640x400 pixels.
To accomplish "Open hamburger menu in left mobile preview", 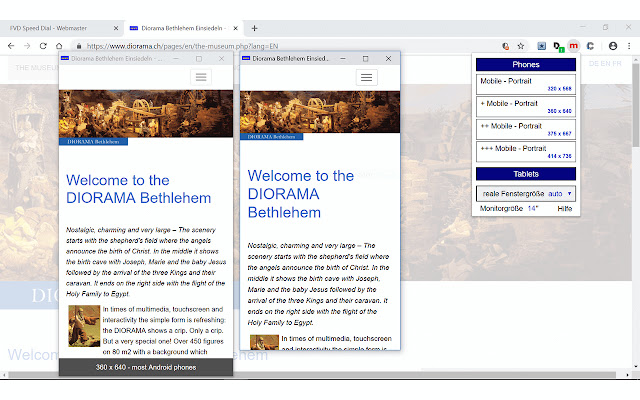I will (x=201, y=77).
